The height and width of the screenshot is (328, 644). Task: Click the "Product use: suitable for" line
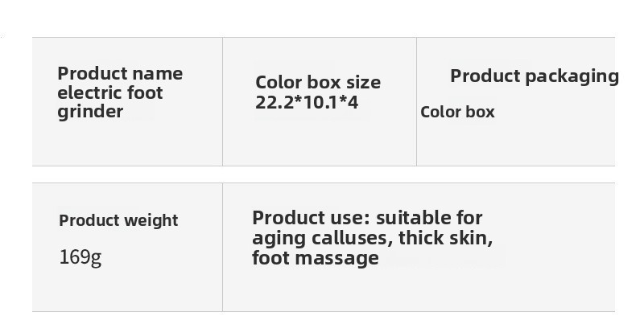click(367, 218)
